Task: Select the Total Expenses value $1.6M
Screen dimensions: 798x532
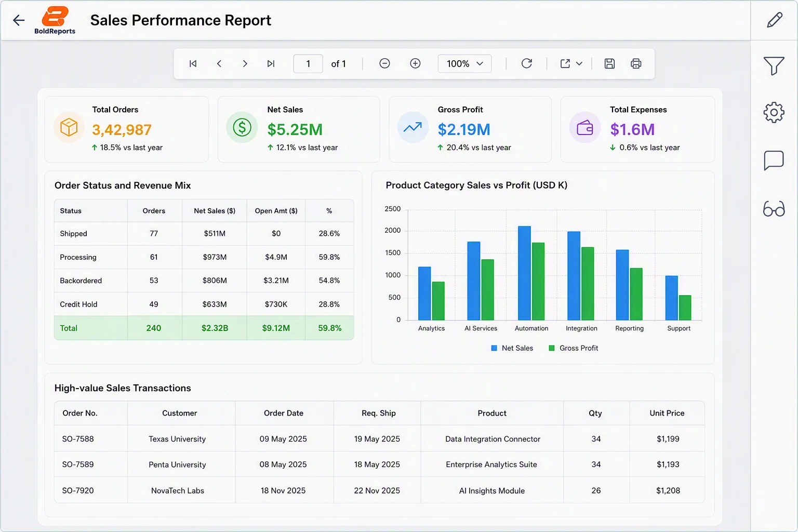Action: click(632, 129)
